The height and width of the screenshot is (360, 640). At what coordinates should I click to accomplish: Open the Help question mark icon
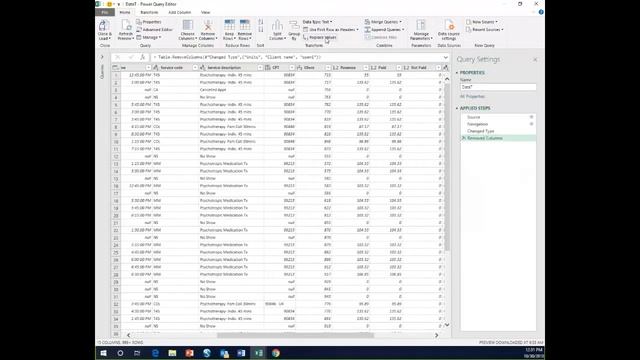click(541, 12)
